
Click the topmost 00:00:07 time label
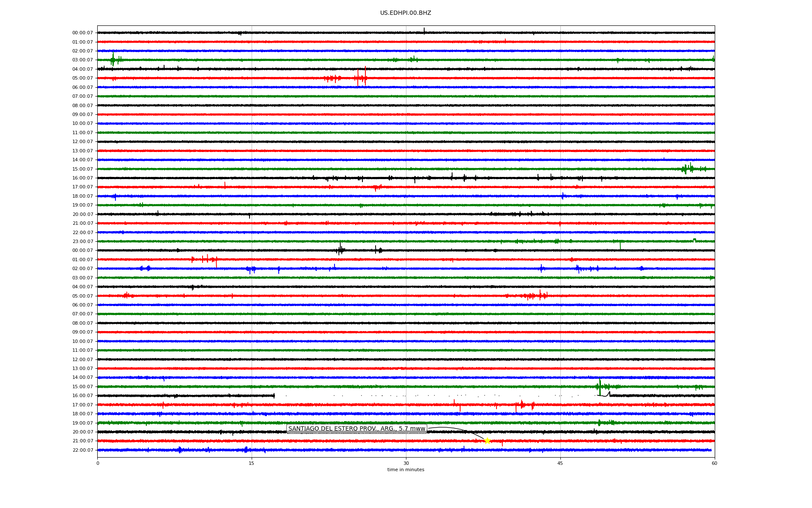pyautogui.click(x=82, y=33)
